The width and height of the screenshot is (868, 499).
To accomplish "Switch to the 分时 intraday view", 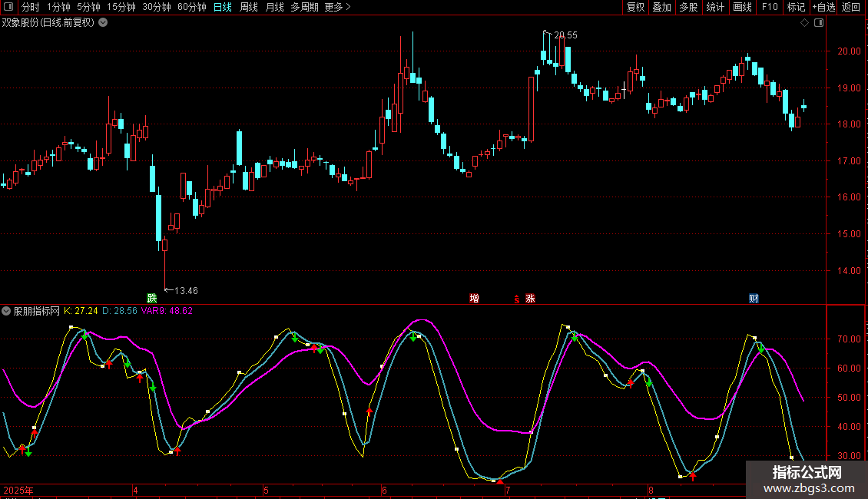I will point(30,8).
